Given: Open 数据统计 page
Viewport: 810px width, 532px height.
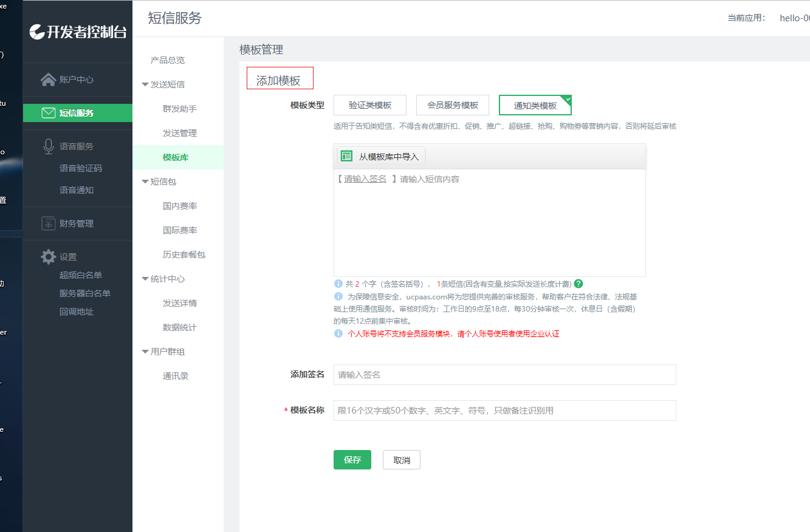Looking at the screenshot, I should point(180,327).
